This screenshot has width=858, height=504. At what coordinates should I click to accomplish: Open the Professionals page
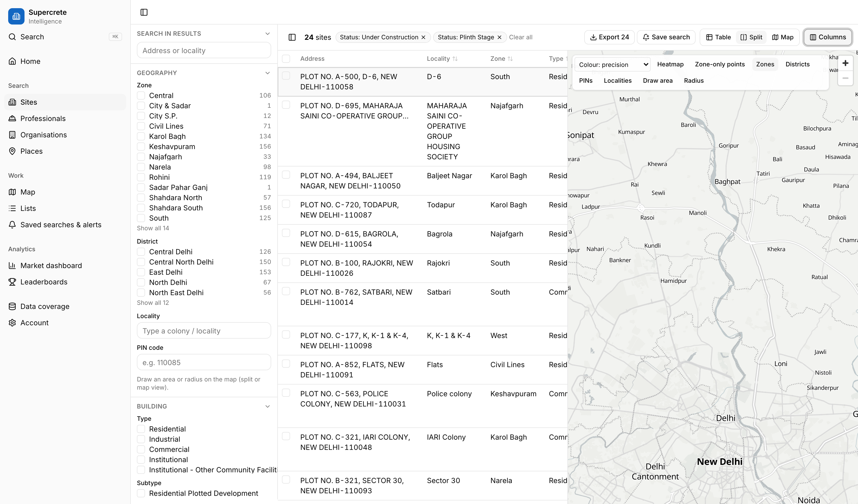[65, 118]
